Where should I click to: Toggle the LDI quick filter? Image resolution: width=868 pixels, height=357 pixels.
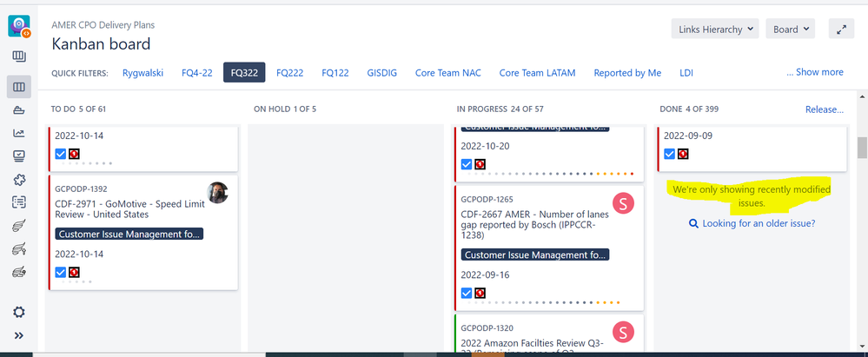point(686,72)
